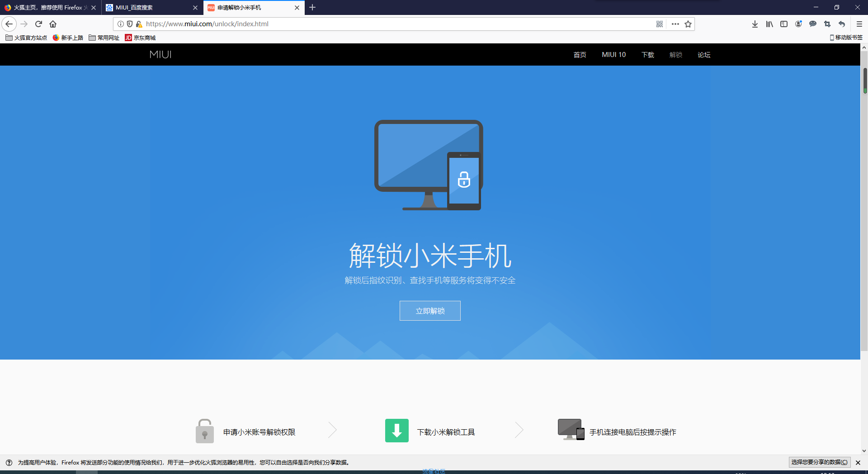The width and height of the screenshot is (868, 474).
Task: Close the MIUI_百度搜索 tab
Action: [x=195, y=8]
